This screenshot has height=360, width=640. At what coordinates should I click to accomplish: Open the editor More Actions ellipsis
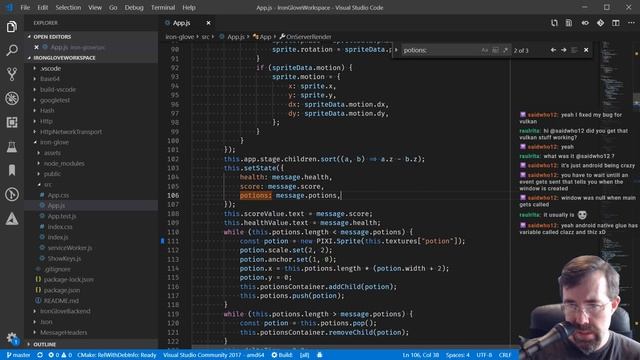[x=631, y=23]
